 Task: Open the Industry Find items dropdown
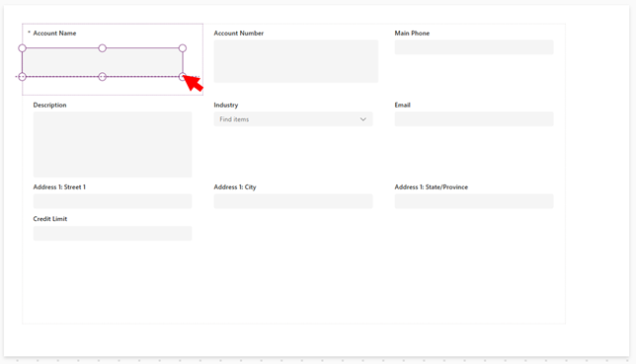click(293, 119)
